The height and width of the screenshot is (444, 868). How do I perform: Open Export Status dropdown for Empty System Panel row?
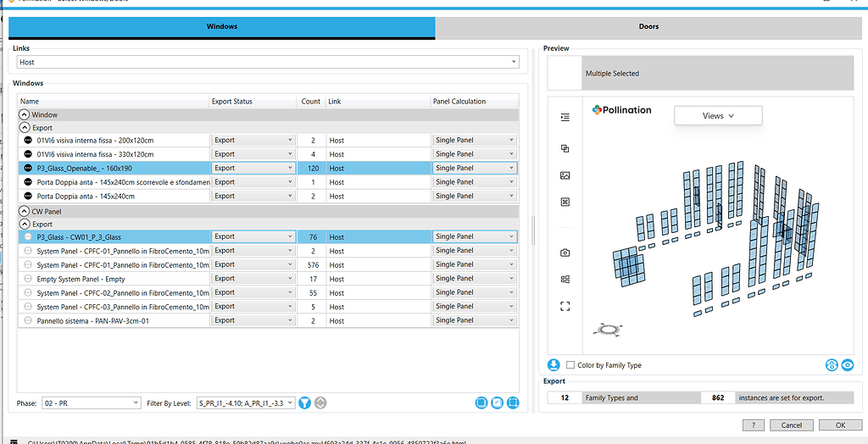click(253, 279)
